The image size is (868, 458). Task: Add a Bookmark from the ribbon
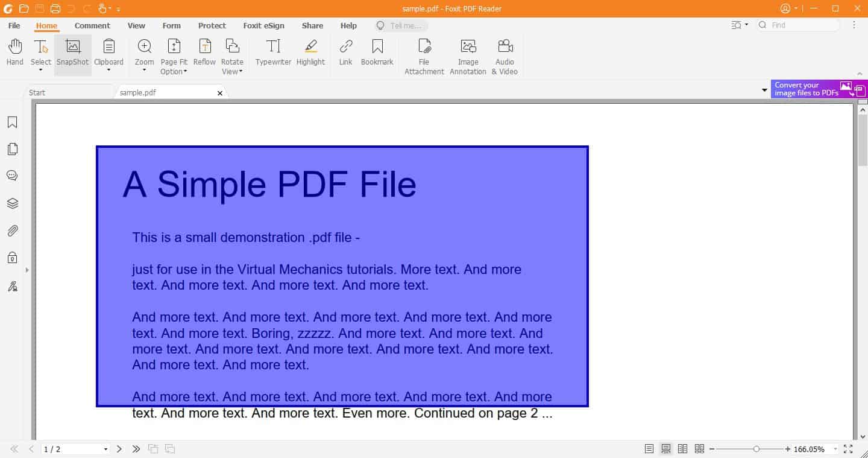click(377, 52)
